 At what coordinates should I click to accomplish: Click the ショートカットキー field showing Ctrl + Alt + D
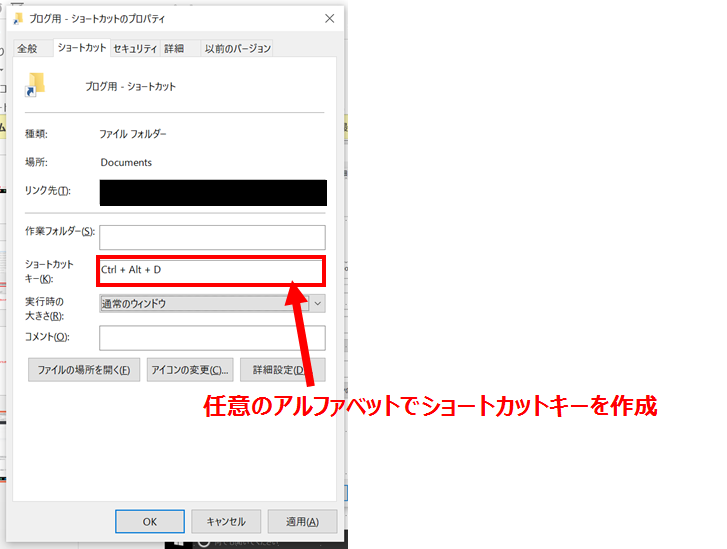(x=211, y=270)
